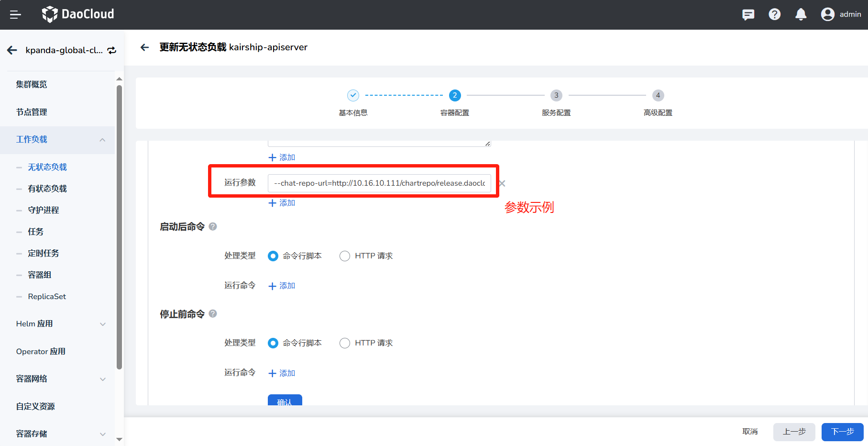Viewport: 868px width, 446px height.
Task: Select 有状态负载 in the sidebar
Action: pyautogui.click(x=47, y=188)
